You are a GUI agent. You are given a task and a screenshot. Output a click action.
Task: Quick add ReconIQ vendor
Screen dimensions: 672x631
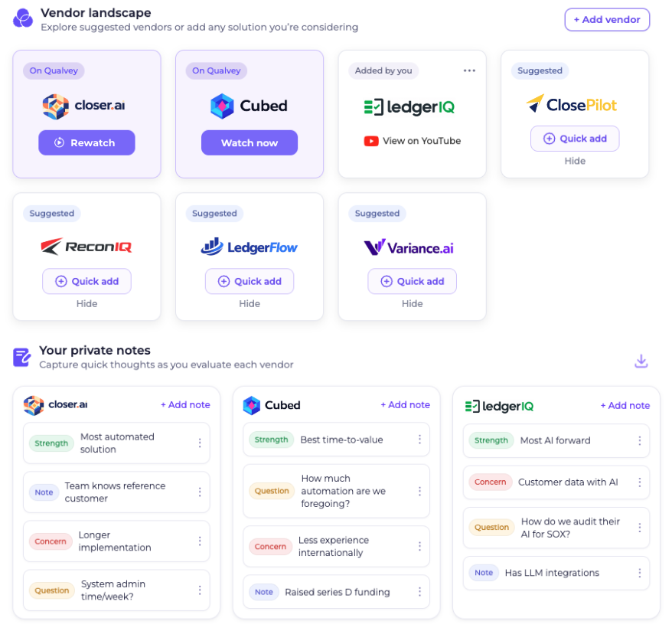[86, 281]
